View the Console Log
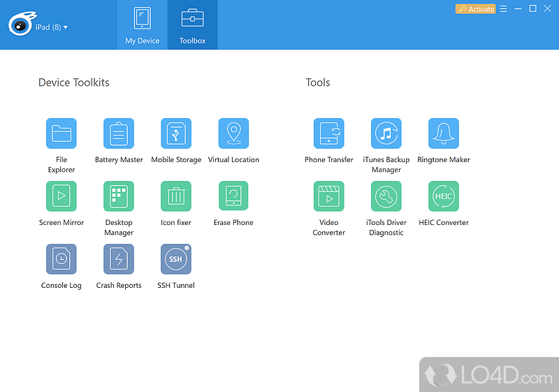This screenshot has width=559, height=392. (x=61, y=259)
